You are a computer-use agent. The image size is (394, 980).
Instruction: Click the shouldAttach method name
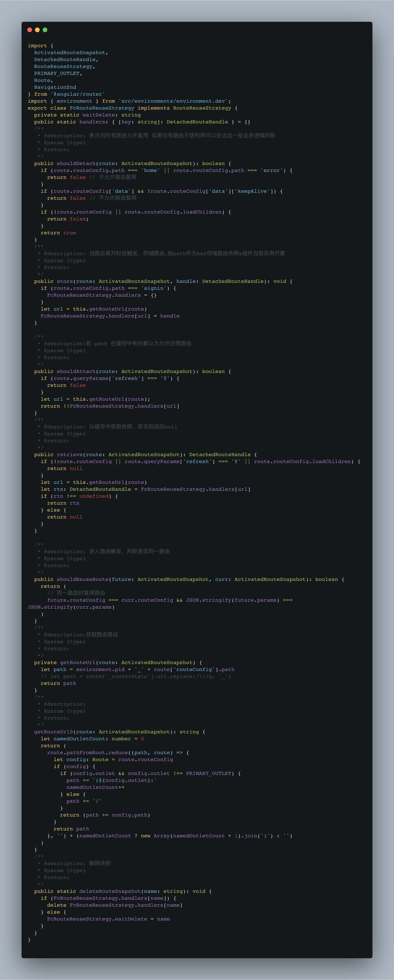pos(76,371)
